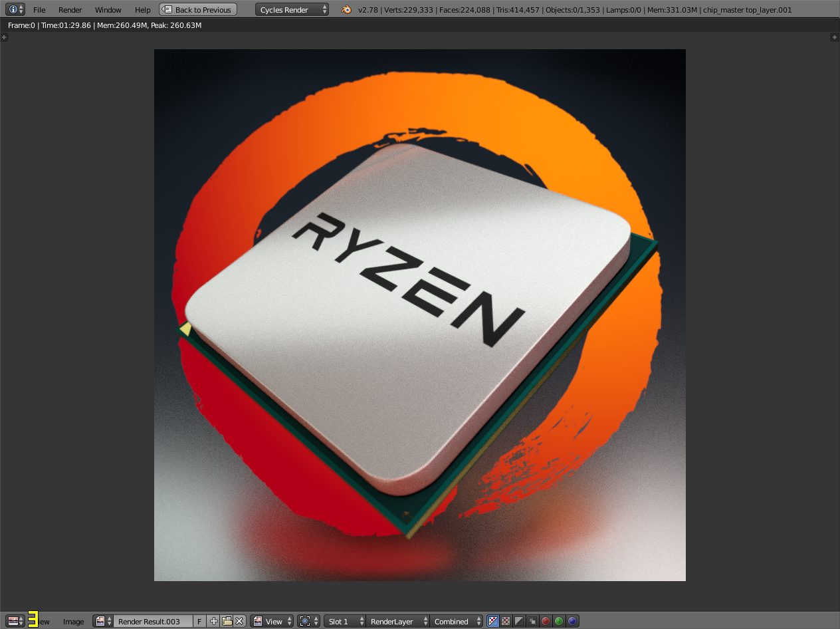
Task: Open the Render menu
Action: click(70, 10)
